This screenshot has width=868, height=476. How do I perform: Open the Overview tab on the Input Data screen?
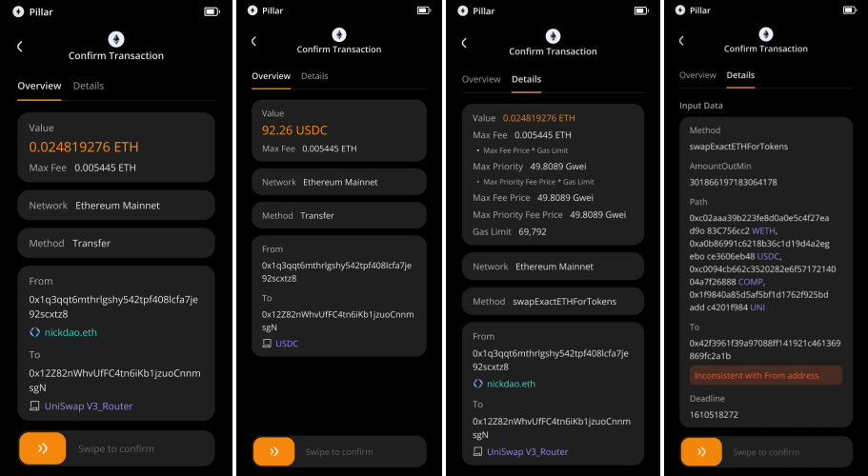tap(697, 75)
